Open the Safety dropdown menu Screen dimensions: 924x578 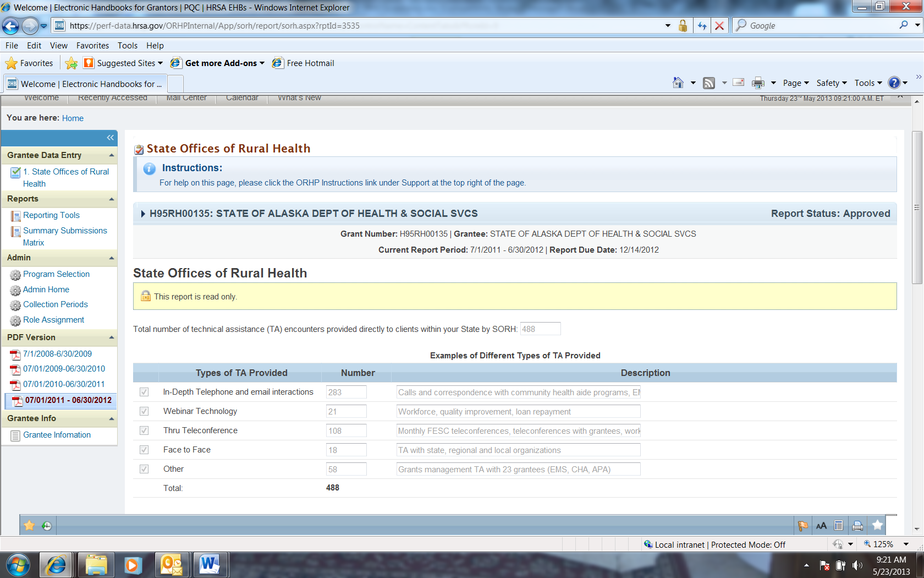(x=831, y=83)
